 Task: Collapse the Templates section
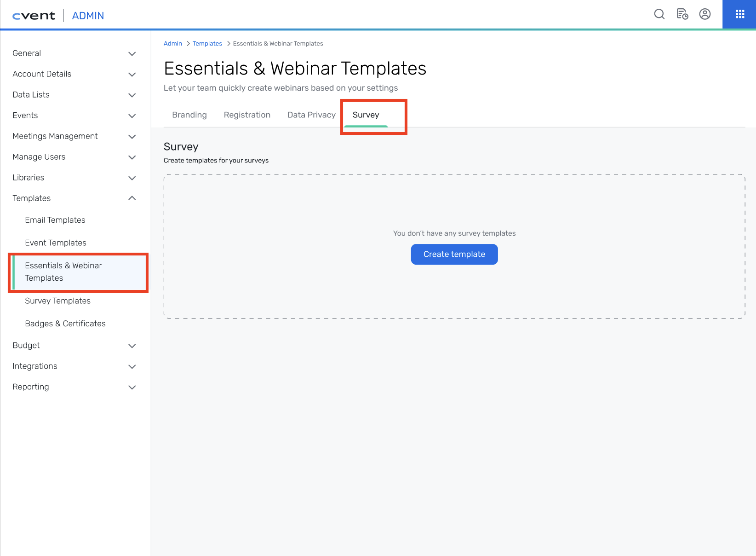click(74, 198)
